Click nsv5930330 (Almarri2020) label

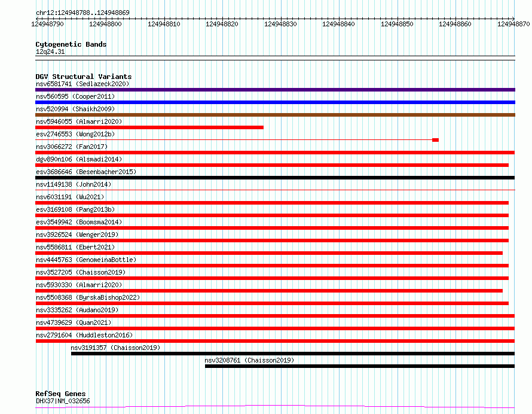coord(79,285)
